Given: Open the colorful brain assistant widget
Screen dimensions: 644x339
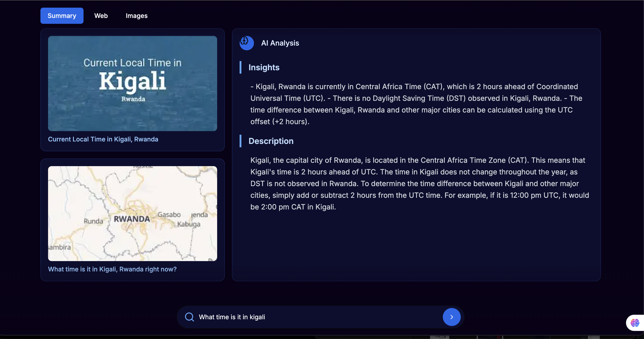Looking at the screenshot, I should (635, 323).
